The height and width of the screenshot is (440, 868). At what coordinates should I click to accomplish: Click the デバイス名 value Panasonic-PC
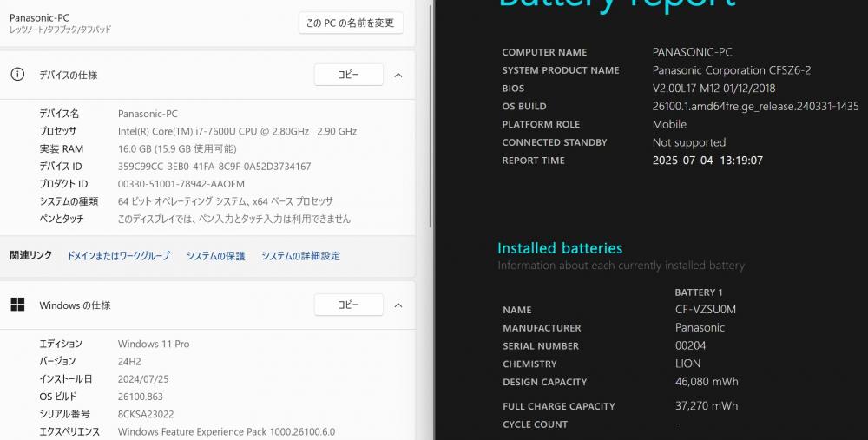[148, 114]
